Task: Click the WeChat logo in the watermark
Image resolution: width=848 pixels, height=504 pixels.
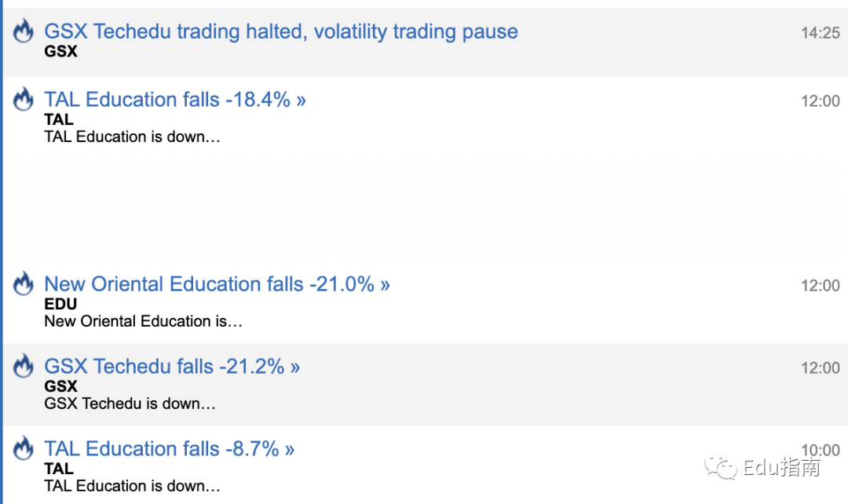Action: 720,466
